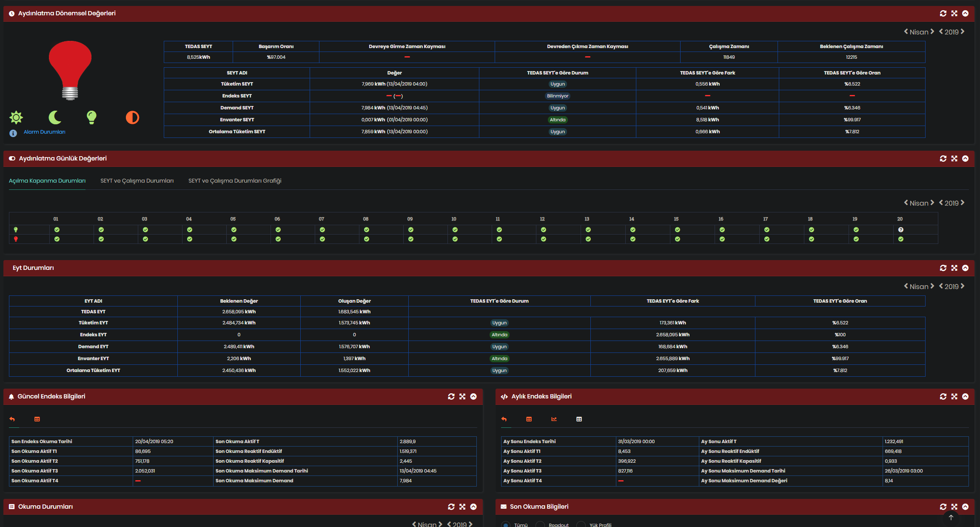Open the line chart view in Aylık Endeks Bilgileri
Image resolution: width=980 pixels, height=527 pixels.
click(554, 419)
